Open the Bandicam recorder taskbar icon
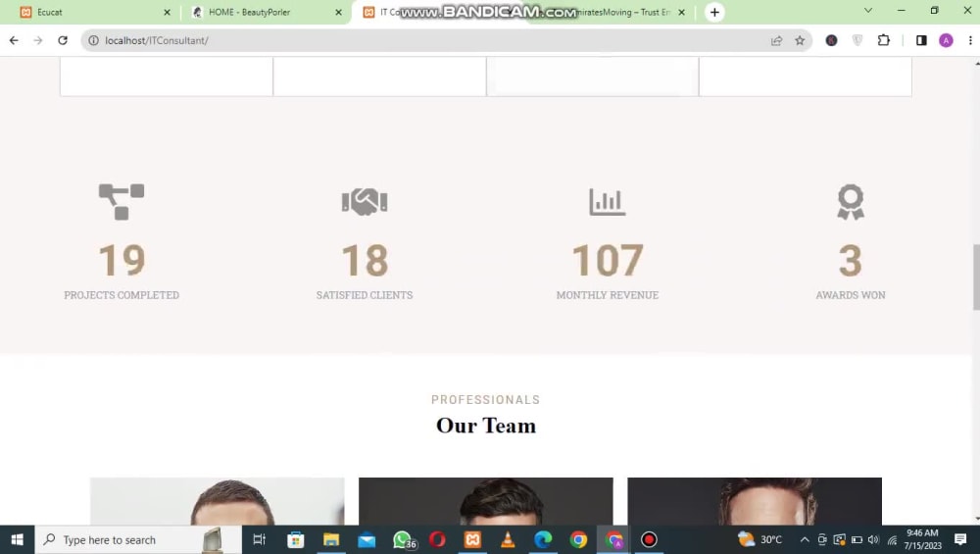The width and height of the screenshot is (980, 554). 649,539
